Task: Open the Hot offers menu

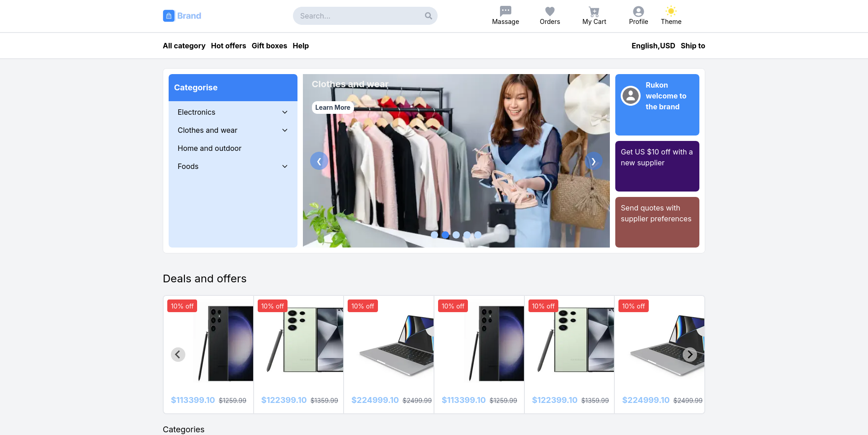Action: click(228, 46)
